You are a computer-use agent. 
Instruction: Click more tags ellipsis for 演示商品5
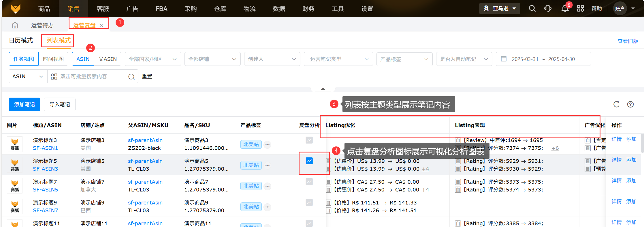coord(268,165)
